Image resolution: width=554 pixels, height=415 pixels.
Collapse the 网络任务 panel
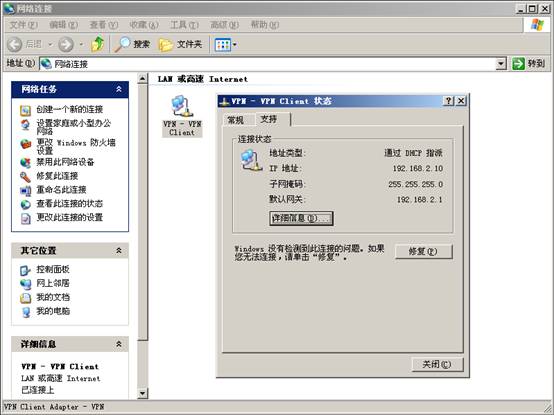coord(119,89)
